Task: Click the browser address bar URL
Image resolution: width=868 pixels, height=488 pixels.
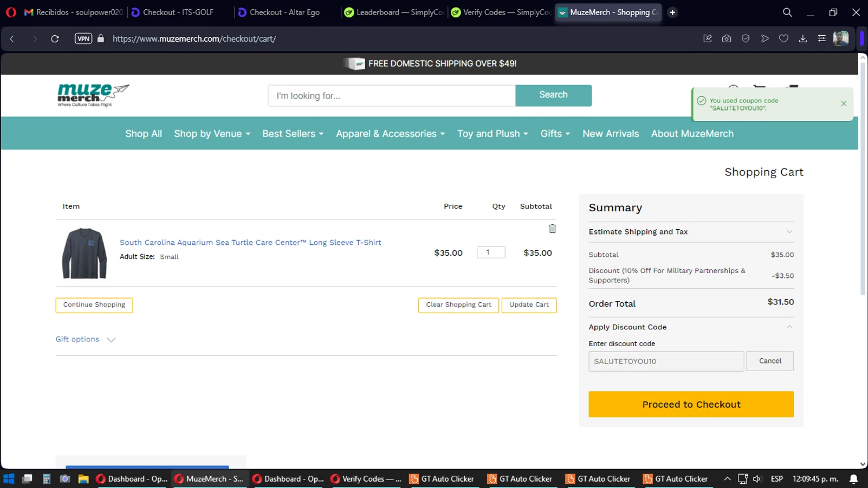Action: point(194,39)
